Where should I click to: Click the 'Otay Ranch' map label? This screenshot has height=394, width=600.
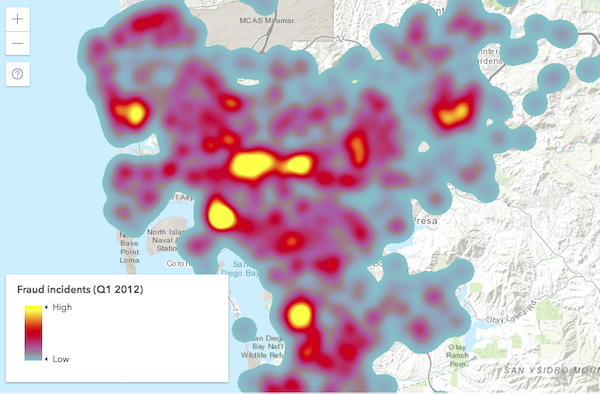(457, 351)
